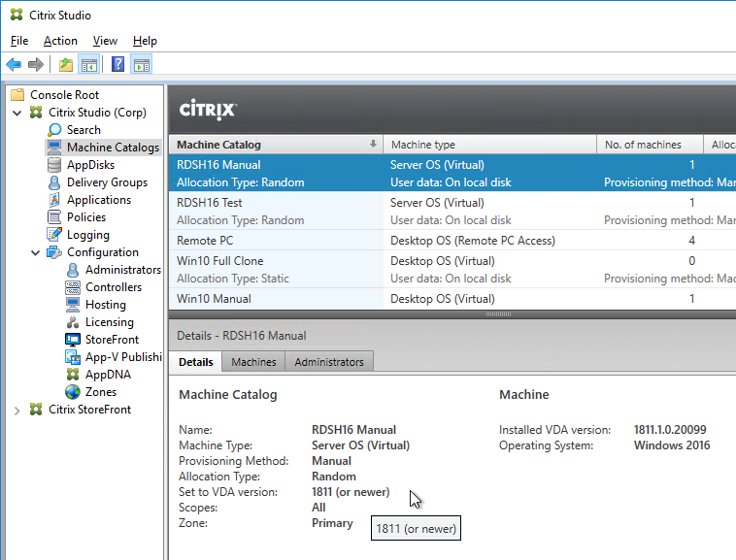Click the Search magnifier icon in tree

click(54, 129)
